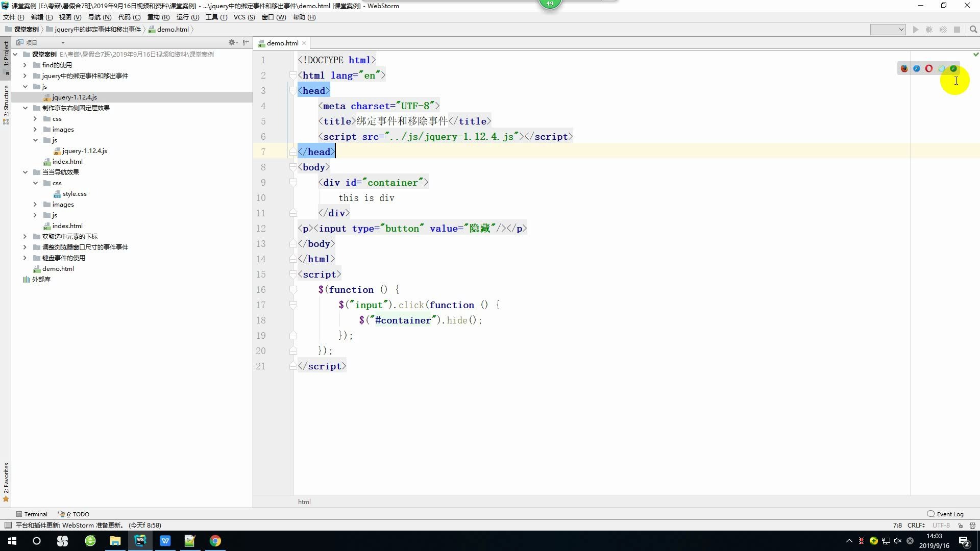Screen dimensions: 980x551
Task: Open project panel settings gear icon
Action: coord(232,42)
